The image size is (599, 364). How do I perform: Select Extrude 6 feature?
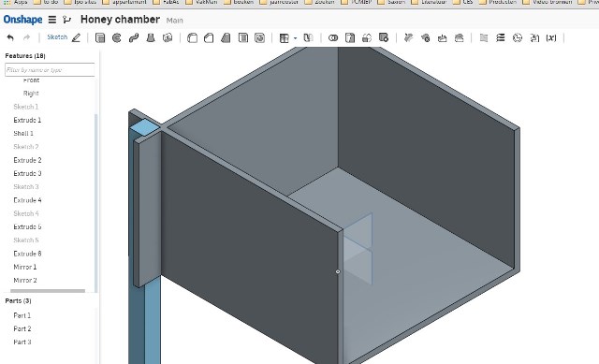click(x=27, y=254)
